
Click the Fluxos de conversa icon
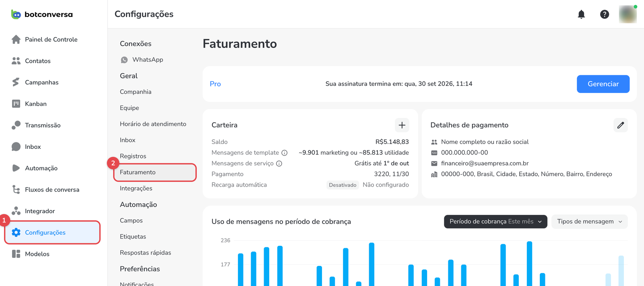pos(16,189)
